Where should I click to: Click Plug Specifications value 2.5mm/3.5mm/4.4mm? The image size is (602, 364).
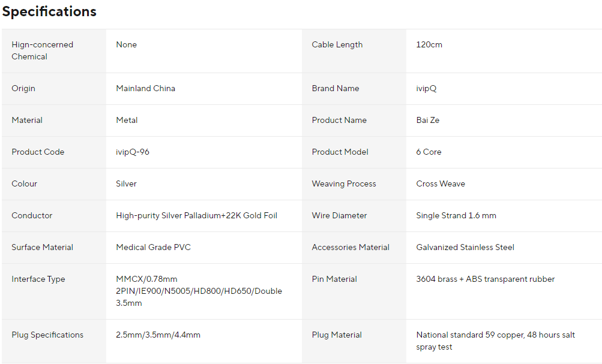tap(158, 335)
